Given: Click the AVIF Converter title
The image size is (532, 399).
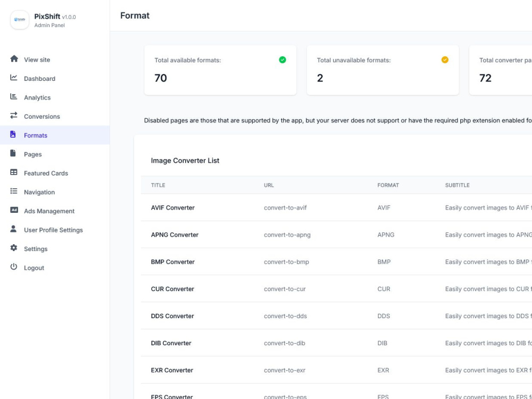Looking at the screenshot, I should (173, 207).
